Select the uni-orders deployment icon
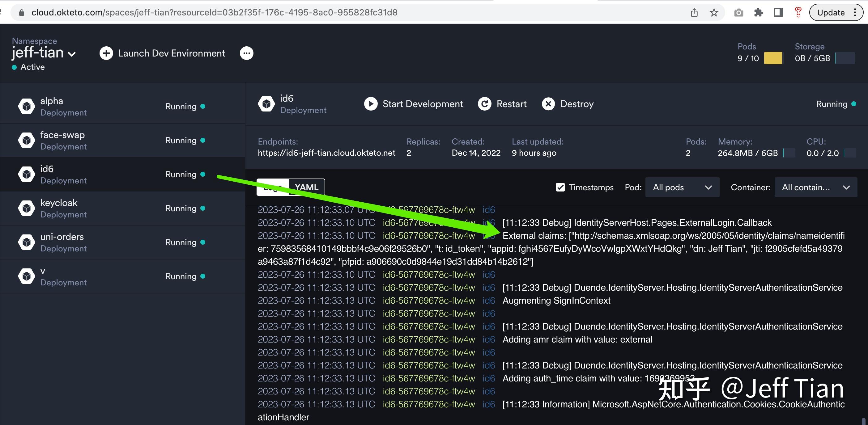 pyautogui.click(x=26, y=242)
